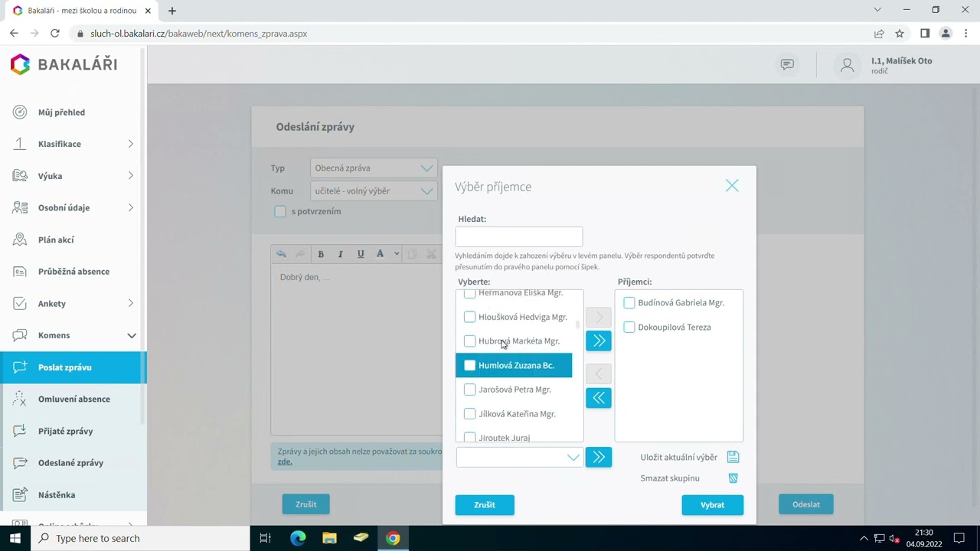The width and height of the screenshot is (980, 551).
Task: Click the trash icon next to Smazat skupinu
Action: tap(733, 478)
